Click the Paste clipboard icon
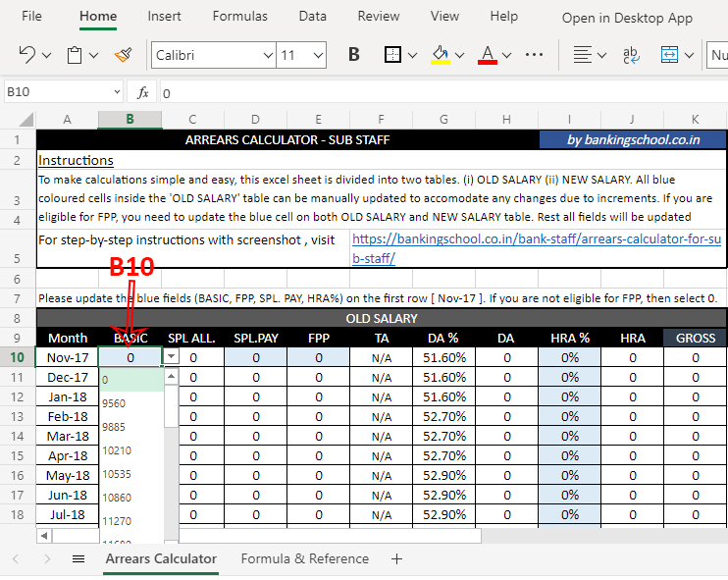The image size is (728, 580). (x=75, y=55)
